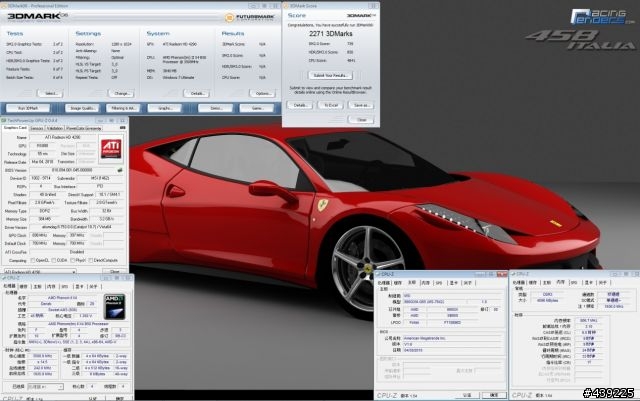Click the 3DMark06 logo banner
This screenshot has height=401, width=640.
click(38, 16)
